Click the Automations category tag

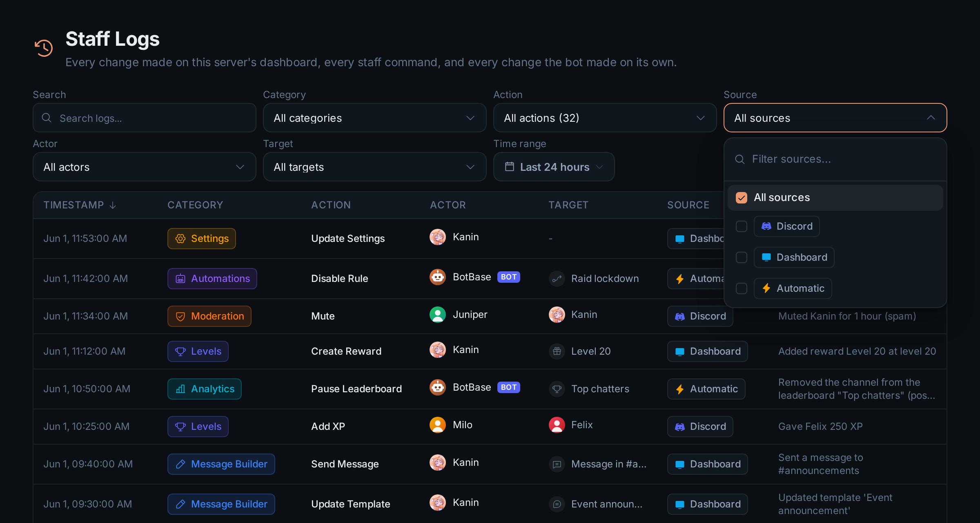pyautogui.click(x=212, y=279)
